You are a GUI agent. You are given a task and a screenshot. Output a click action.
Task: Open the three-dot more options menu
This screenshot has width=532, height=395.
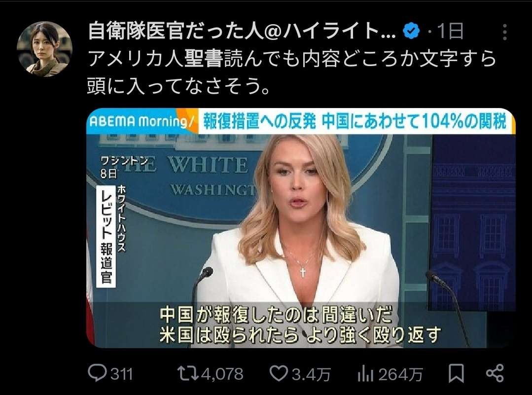[505, 32]
